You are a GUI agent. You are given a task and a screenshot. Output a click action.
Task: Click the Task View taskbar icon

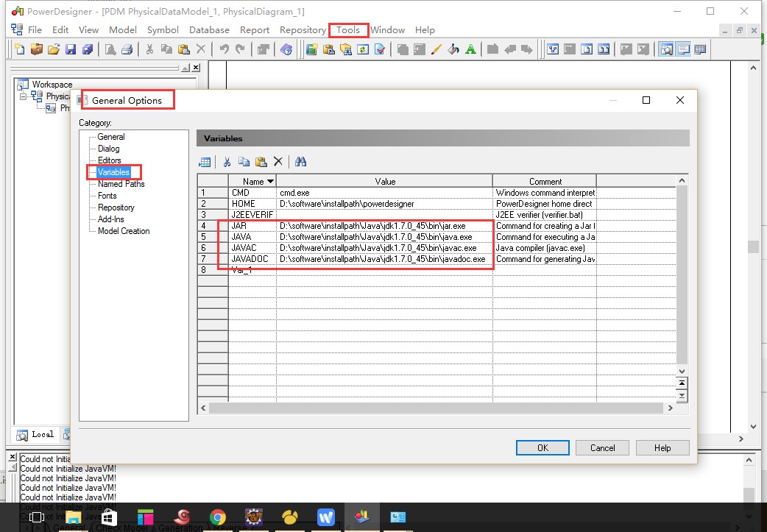[37, 517]
